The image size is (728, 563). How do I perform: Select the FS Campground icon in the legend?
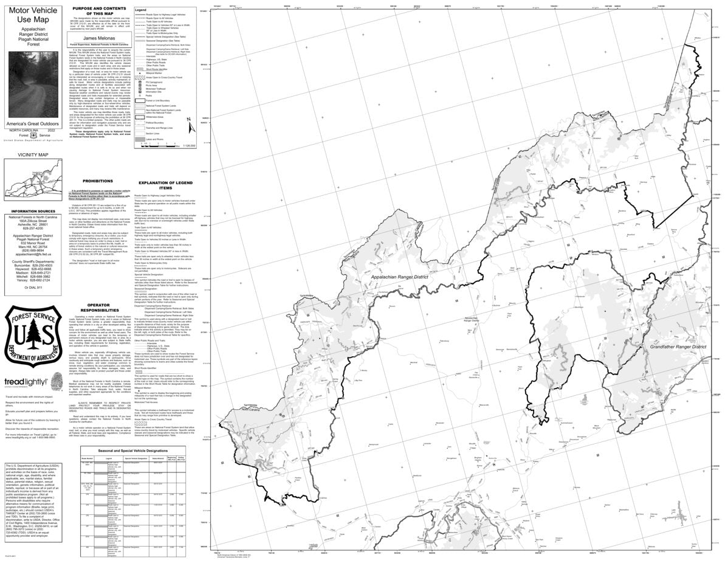(140, 82)
